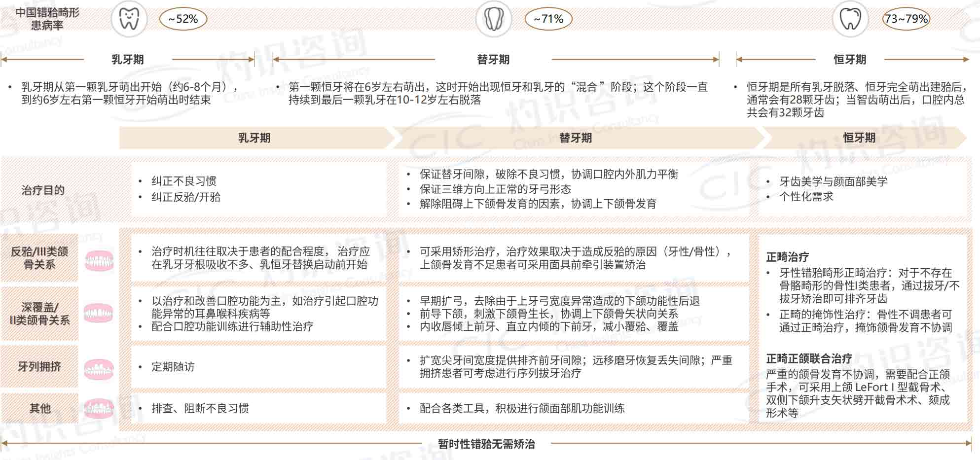The image size is (980, 460).
Task: Click the bullet 保证三维方向上正常的牙弓形态
Action: pos(495,189)
